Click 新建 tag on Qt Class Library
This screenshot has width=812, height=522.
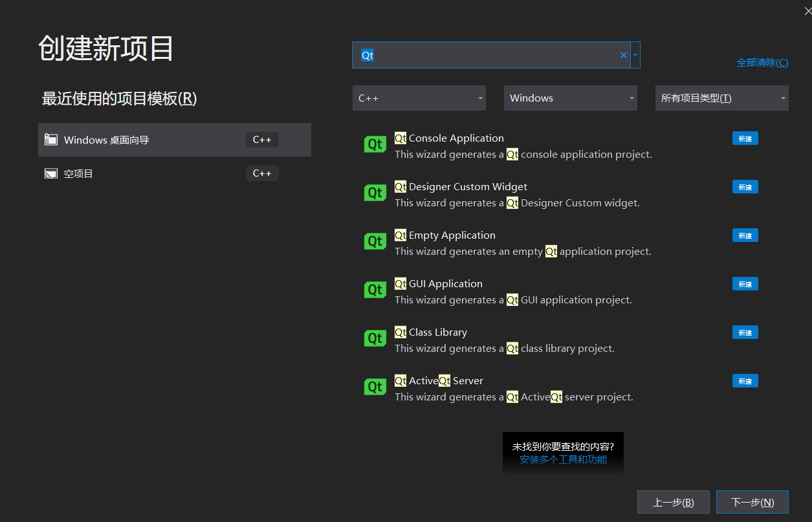[x=745, y=332]
